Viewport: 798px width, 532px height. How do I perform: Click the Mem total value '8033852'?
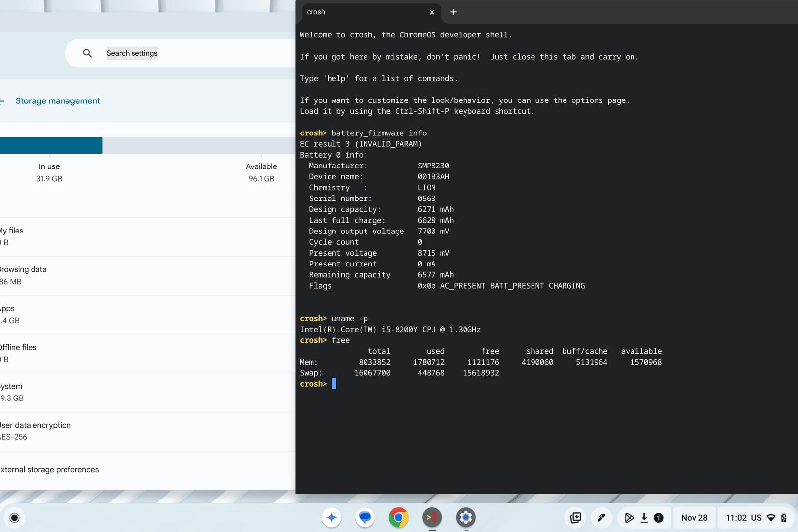374,362
